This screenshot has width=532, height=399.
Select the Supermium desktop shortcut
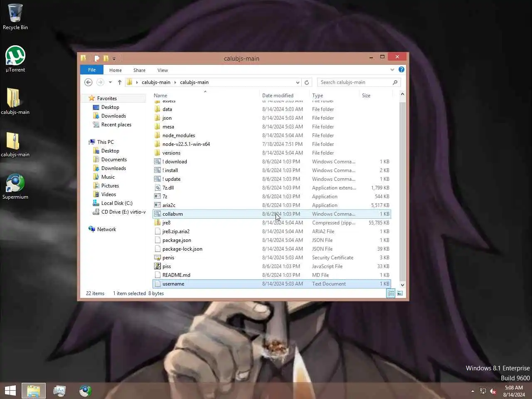(x=15, y=187)
